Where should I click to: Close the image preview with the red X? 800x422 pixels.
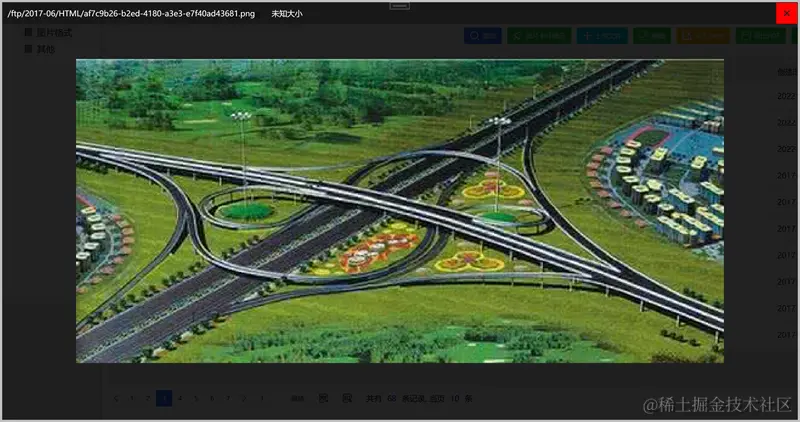787,13
